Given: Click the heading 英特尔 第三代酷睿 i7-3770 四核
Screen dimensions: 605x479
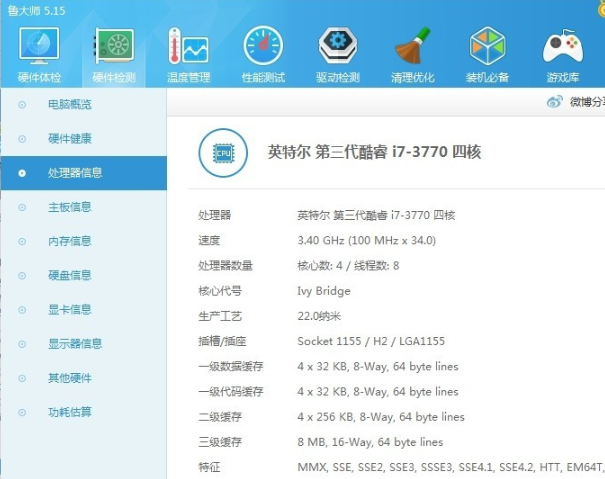Looking at the screenshot, I should [374, 152].
